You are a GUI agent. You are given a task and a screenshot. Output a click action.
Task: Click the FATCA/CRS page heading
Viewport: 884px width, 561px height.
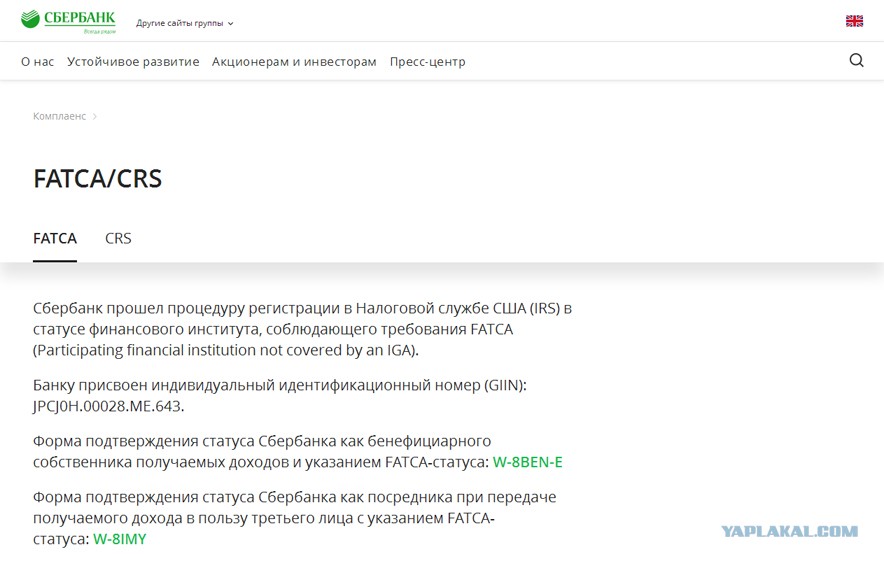98,179
